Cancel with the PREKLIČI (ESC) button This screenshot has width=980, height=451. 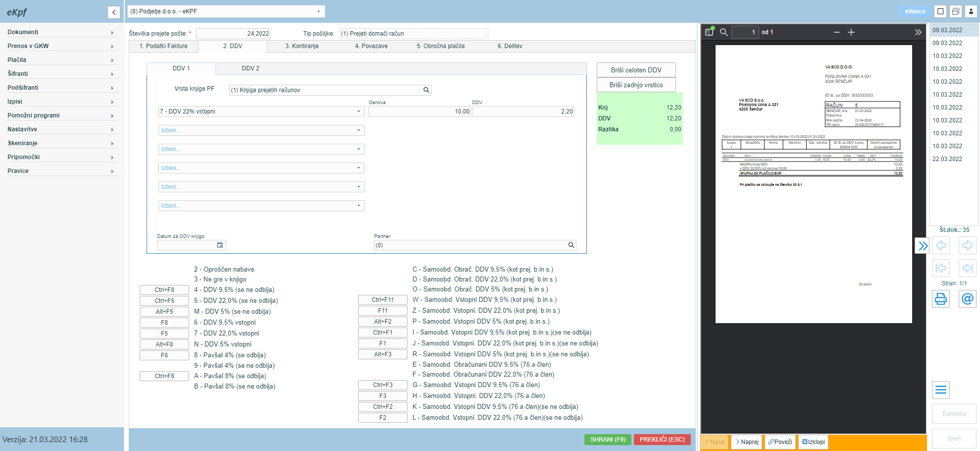[x=662, y=440]
